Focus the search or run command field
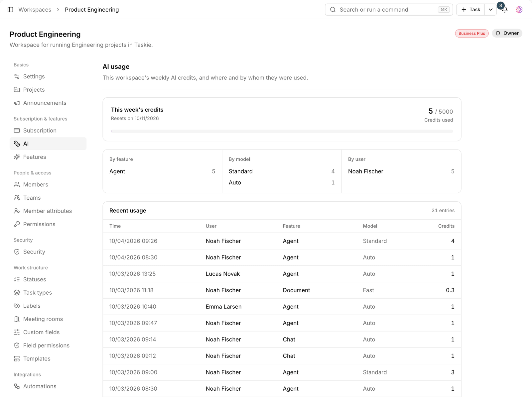This screenshot has height=397, width=532. 389,10
